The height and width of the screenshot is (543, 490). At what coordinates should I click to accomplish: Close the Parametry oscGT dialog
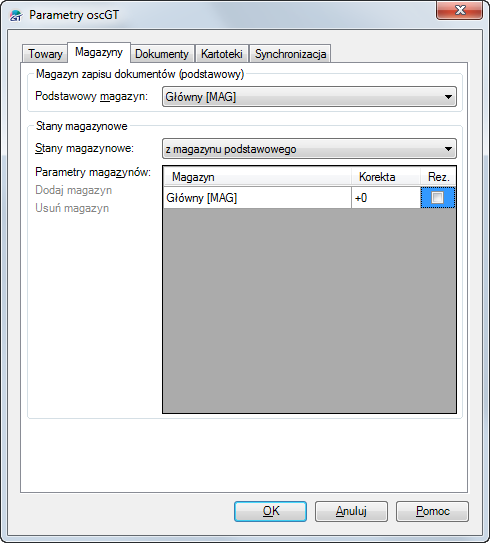tap(460, 10)
